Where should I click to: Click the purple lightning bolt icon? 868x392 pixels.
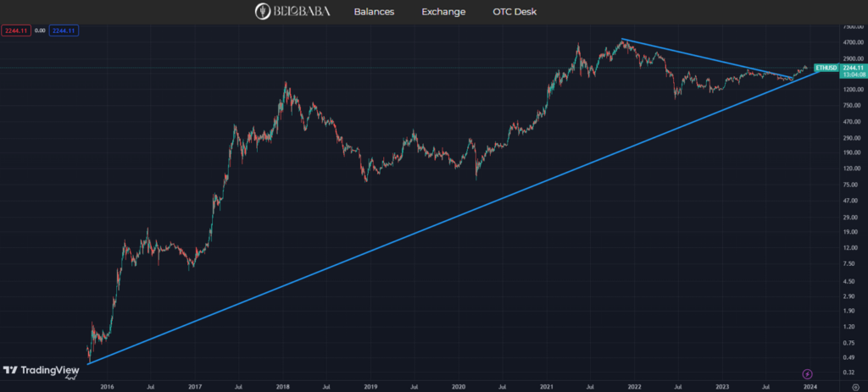click(x=806, y=373)
